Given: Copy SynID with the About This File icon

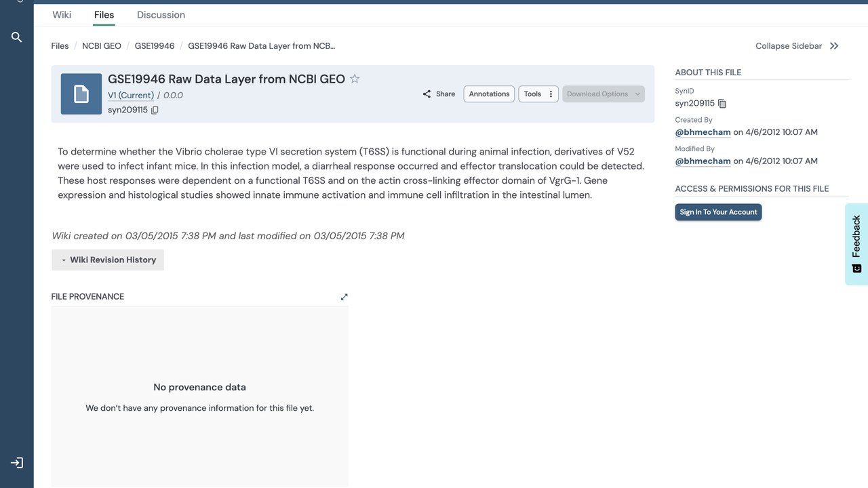Looking at the screenshot, I should coord(722,104).
